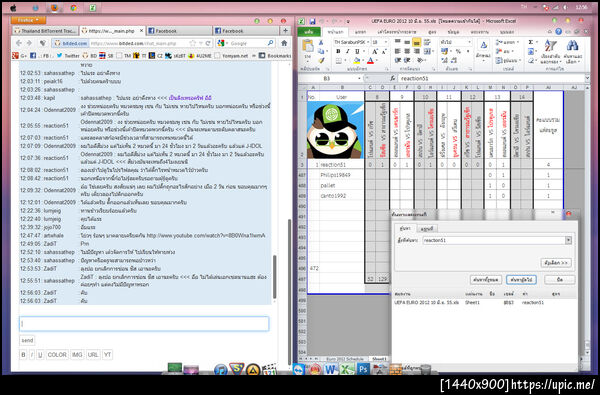Click the Format Painter brush icon
600x395 pixels.
(x=321, y=60)
